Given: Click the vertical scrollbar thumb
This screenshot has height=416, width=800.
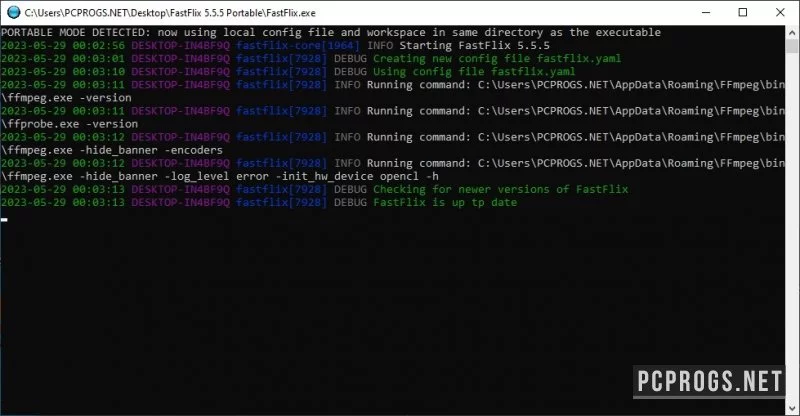Looking at the screenshot, I should [x=792, y=46].
